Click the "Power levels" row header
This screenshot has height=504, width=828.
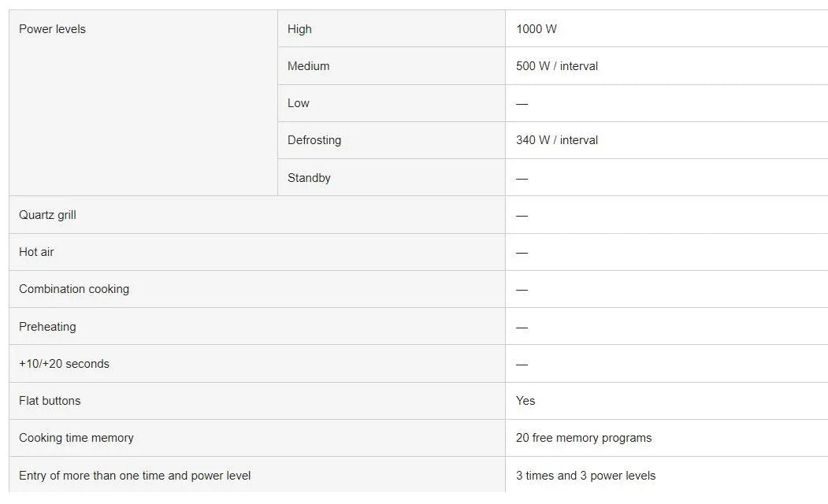coord(53,29)
